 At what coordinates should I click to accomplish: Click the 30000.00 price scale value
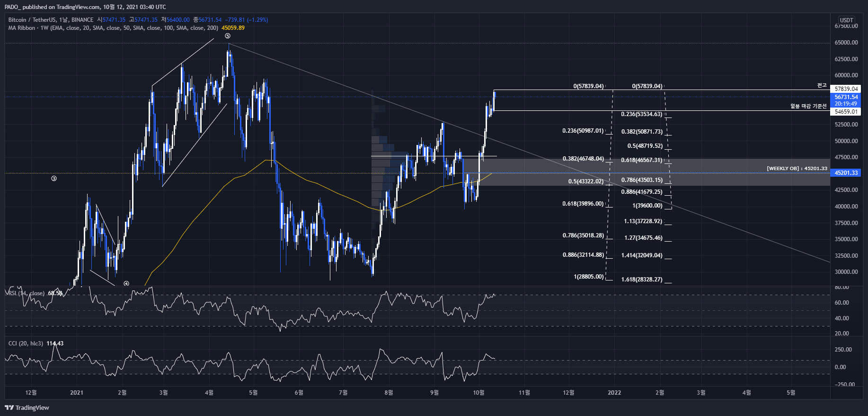846,272
